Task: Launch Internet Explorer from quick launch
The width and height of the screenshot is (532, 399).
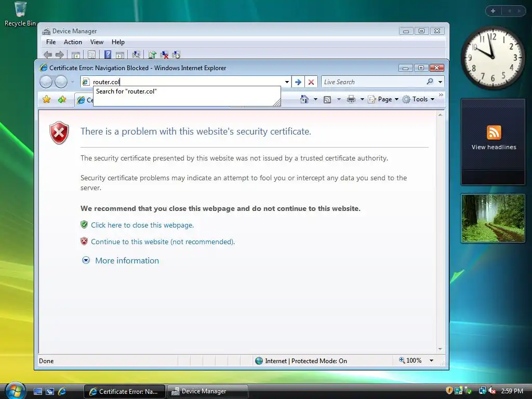Action: [x=62, y=392]
